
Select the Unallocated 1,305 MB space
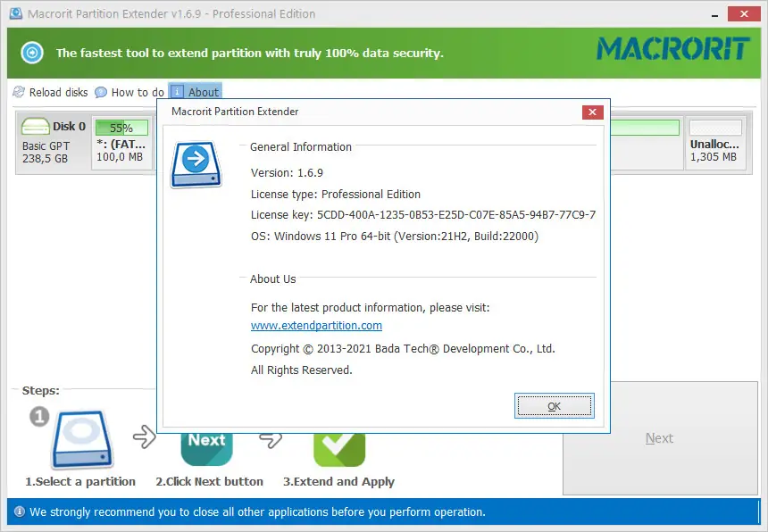point(715,141)
